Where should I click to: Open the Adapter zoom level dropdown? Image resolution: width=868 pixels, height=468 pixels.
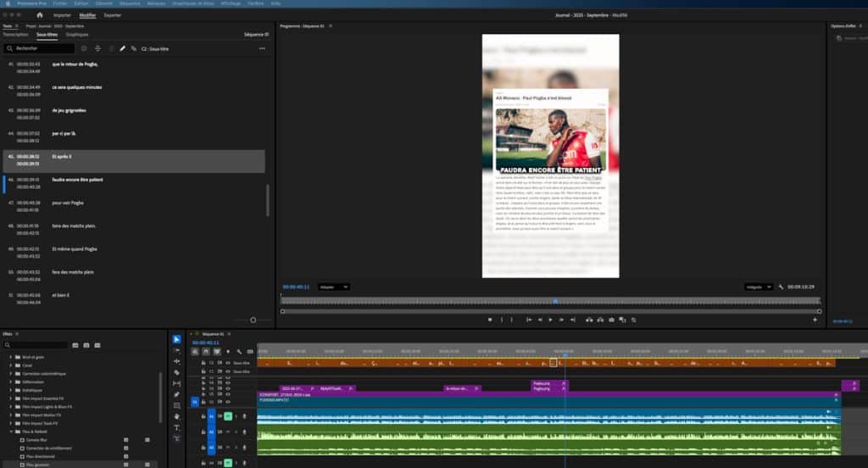coord(333,287)
